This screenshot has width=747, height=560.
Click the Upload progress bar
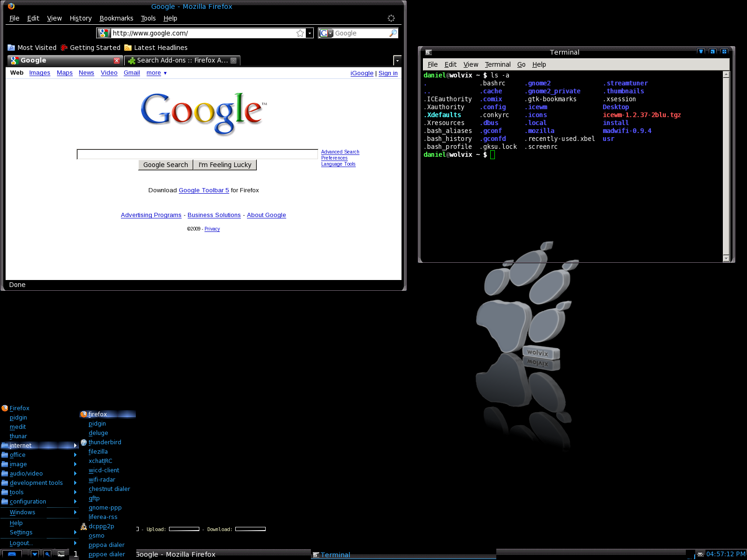184,529
